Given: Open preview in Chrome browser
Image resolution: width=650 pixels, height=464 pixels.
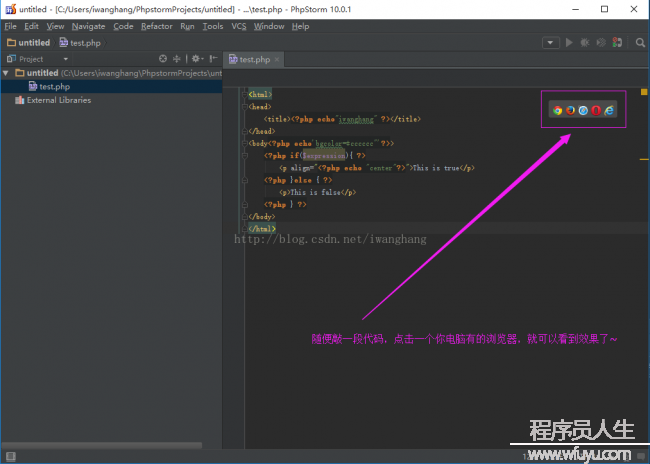Looking at the screenshot, I should click(x=558, y=110).
